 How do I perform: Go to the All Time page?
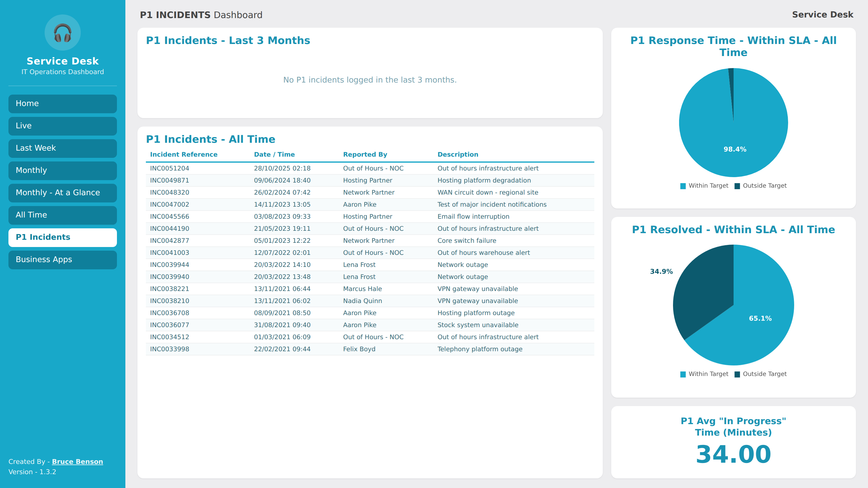63,215
